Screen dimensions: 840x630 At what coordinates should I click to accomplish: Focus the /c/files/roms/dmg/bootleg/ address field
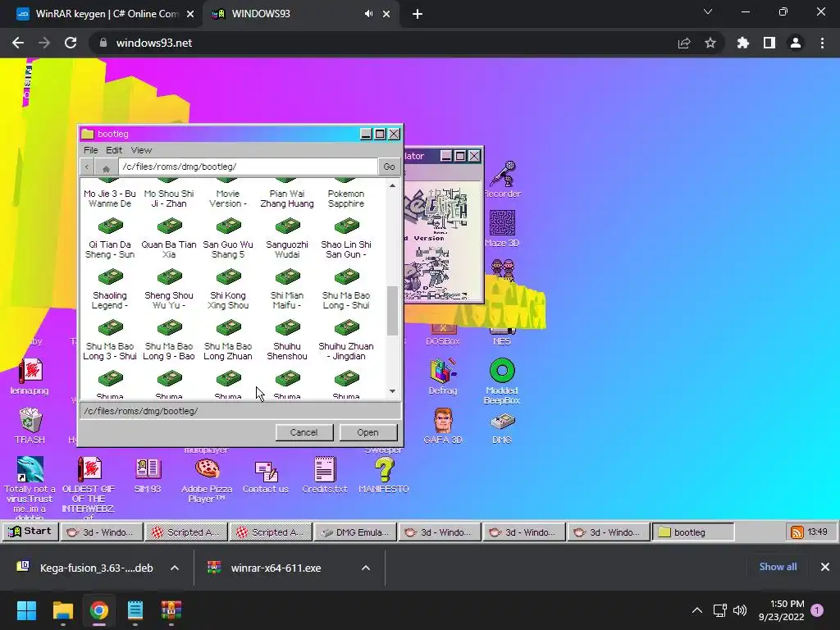tap(248, 167)
